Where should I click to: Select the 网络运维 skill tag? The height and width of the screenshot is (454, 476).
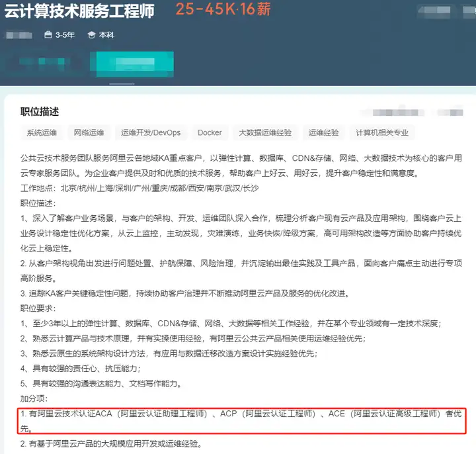pyautogui.click(x=89, y=132)
